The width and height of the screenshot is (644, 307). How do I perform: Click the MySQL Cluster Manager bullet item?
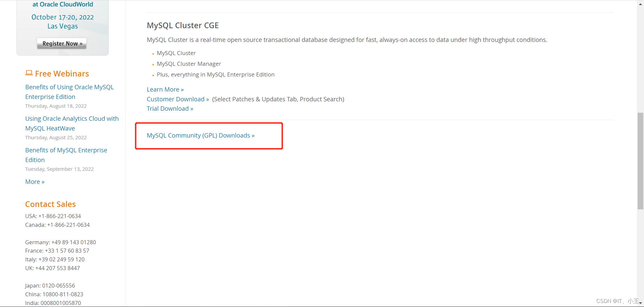point(189,64)
